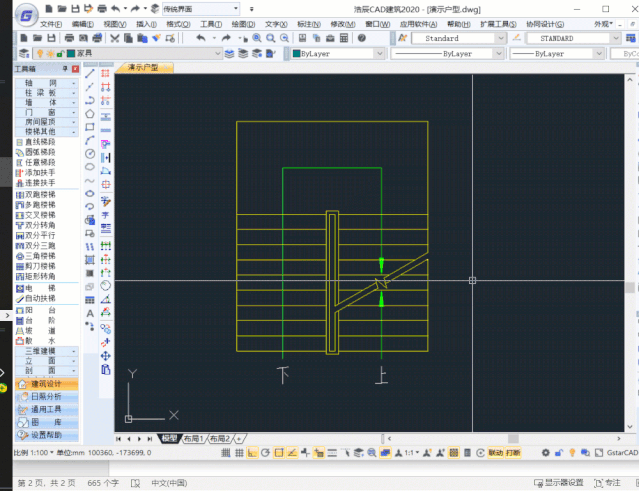Select 剪刀楼梯 scissor stair tool

click(x=36, y=266)
